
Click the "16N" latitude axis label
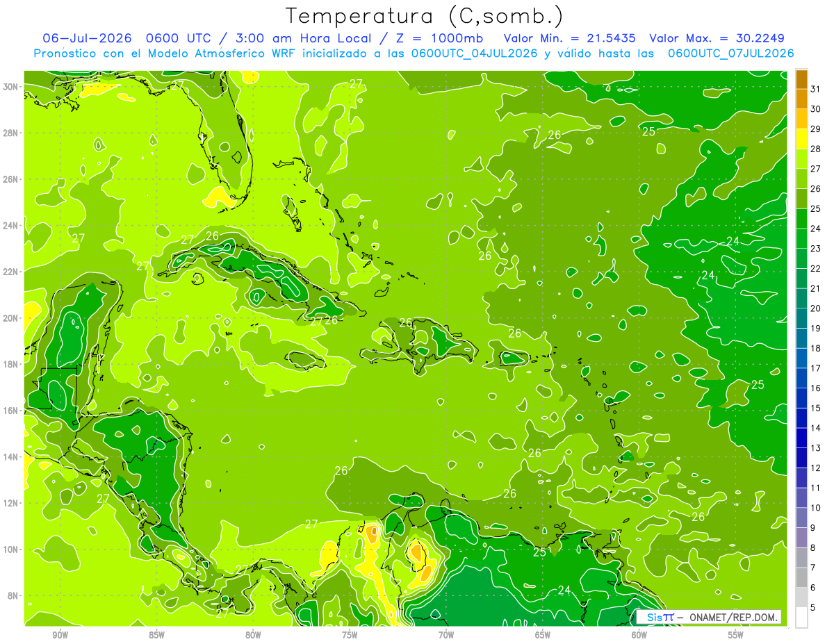12,411
